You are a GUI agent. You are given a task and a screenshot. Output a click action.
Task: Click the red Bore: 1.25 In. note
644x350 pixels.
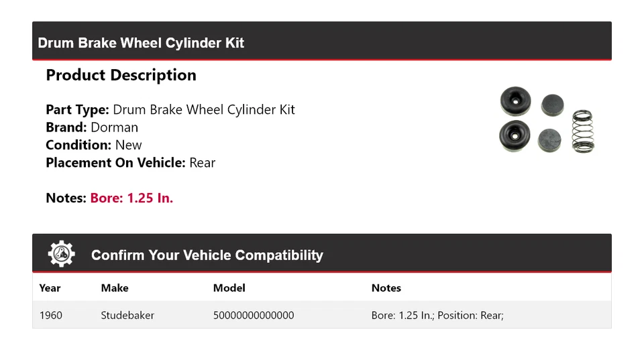coord(131,198)
